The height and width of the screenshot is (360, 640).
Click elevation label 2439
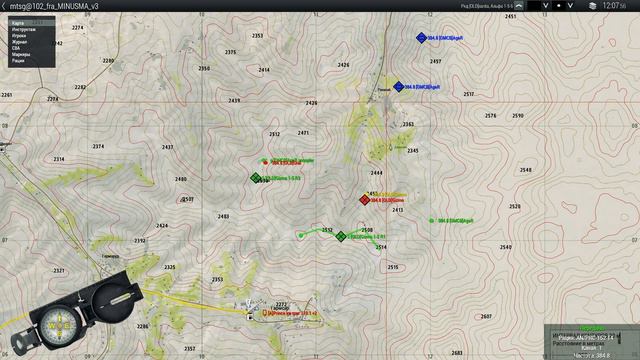pyautogui.click(x=234, y=100)
